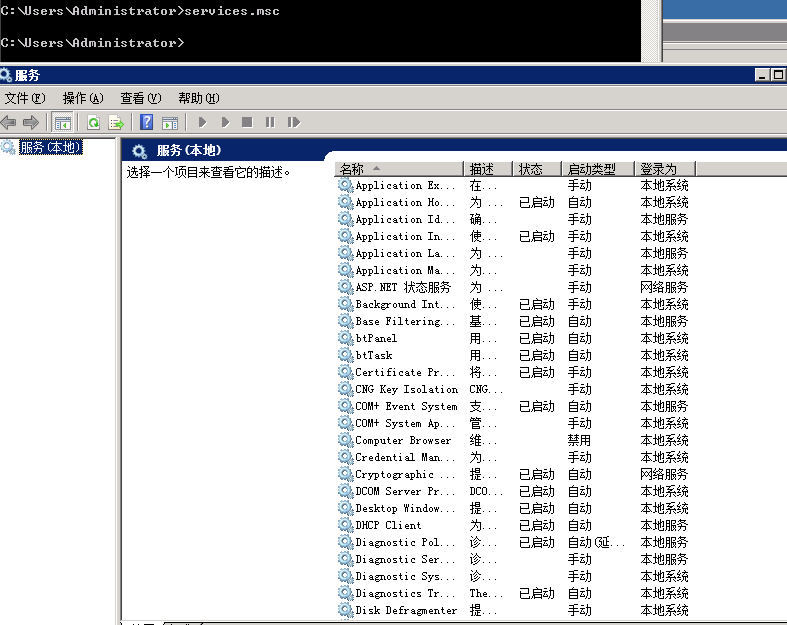Toggle the show/hide console tree icon

click(62, 122)
